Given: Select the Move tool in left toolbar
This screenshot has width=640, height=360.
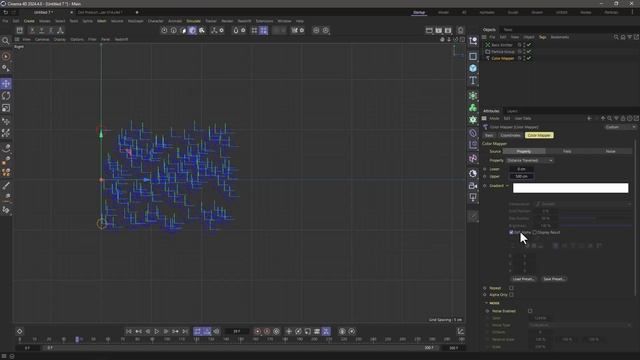Looking at the screenshot, I should pos(6,84).
